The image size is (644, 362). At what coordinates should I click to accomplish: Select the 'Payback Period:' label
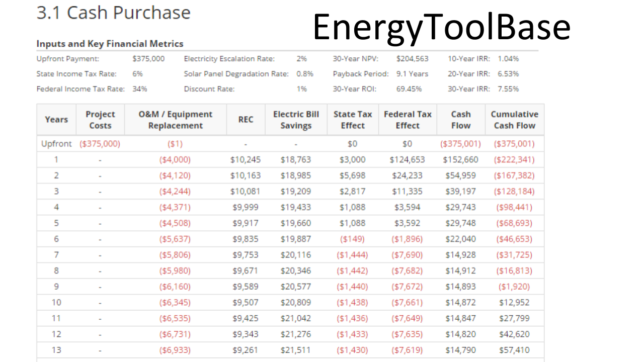coord(361,73)
